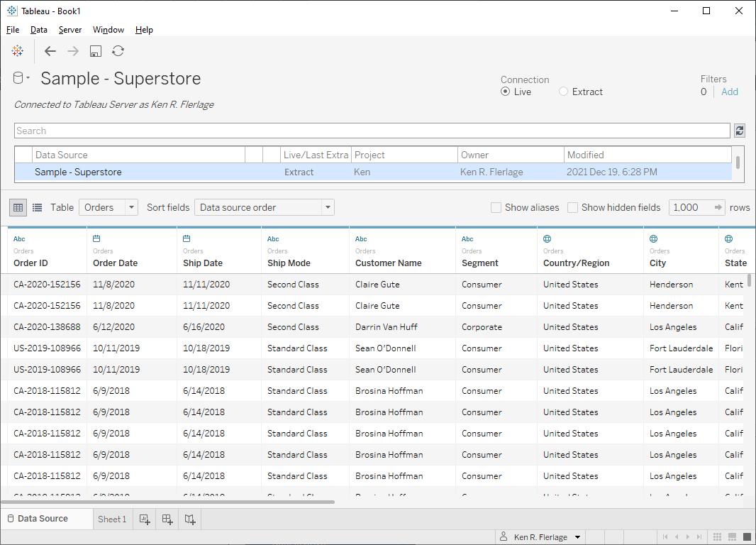The image size is (756, 545).
Task: Go to next sheet navigation arrow
Action: click(688, 536)
